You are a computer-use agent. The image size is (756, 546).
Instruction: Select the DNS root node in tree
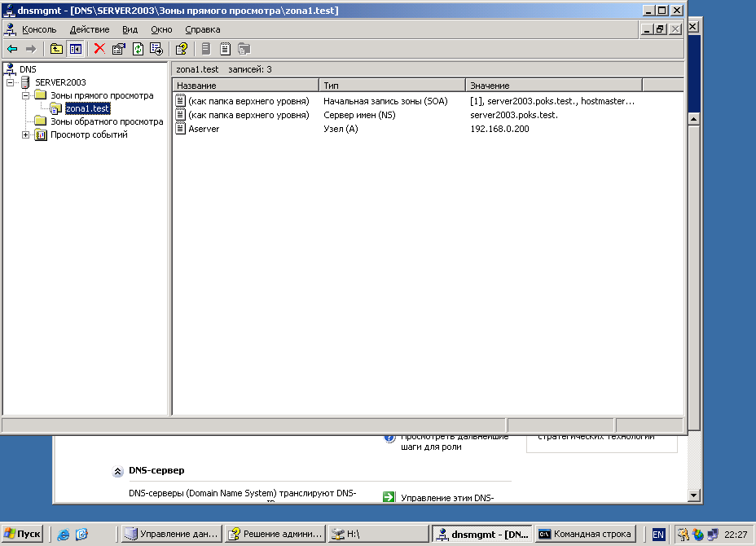tap(28, 69)
